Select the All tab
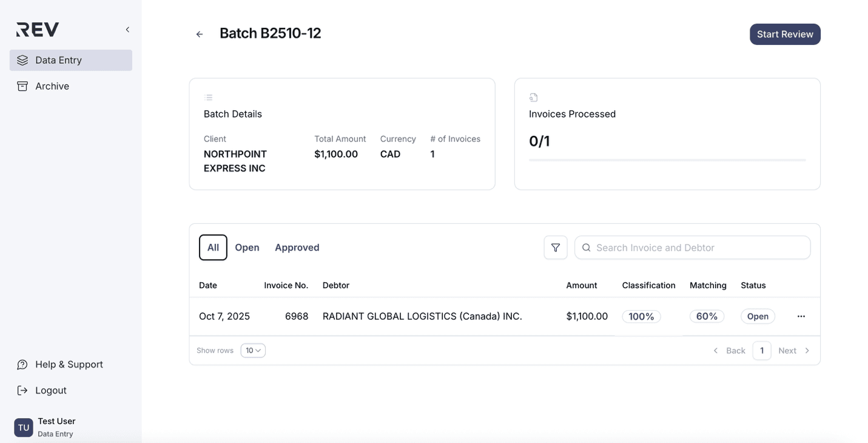The height and width of the screenshot is (443, 868). coord(213,248)
